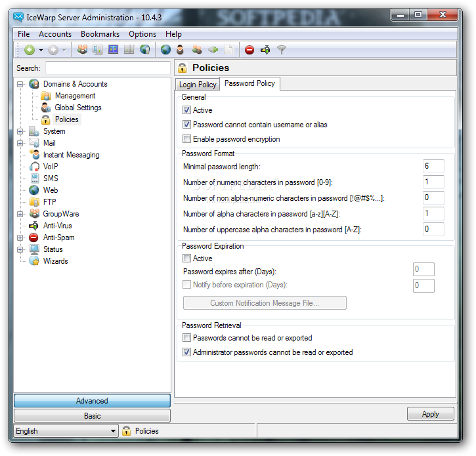This screenshot has width=476, height=456.
Task: Click in the Search field
Action: pos(108,68)
